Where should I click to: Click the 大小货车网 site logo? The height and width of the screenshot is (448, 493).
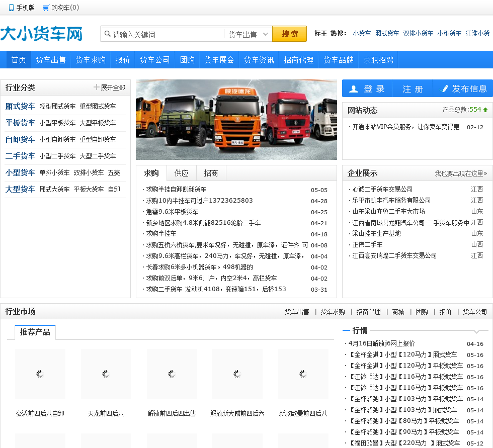[41, 34]
